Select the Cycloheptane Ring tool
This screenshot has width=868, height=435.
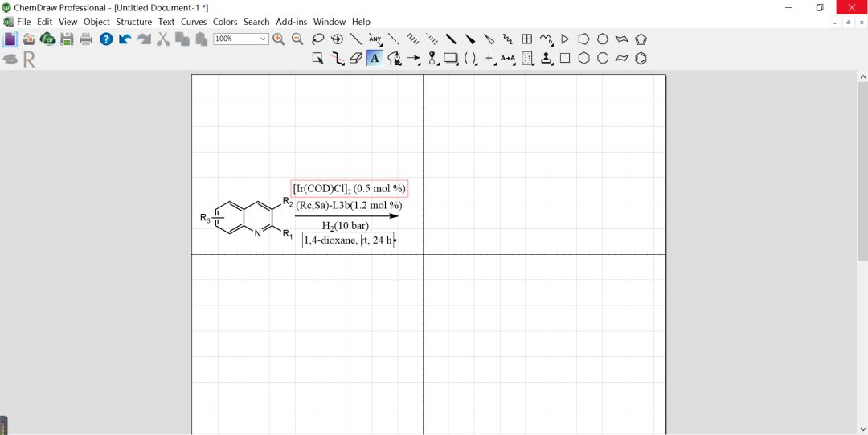[x=603, y=39]
